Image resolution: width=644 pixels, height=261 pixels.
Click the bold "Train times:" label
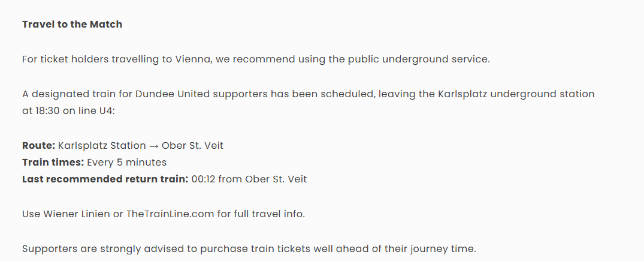(53, 162)
